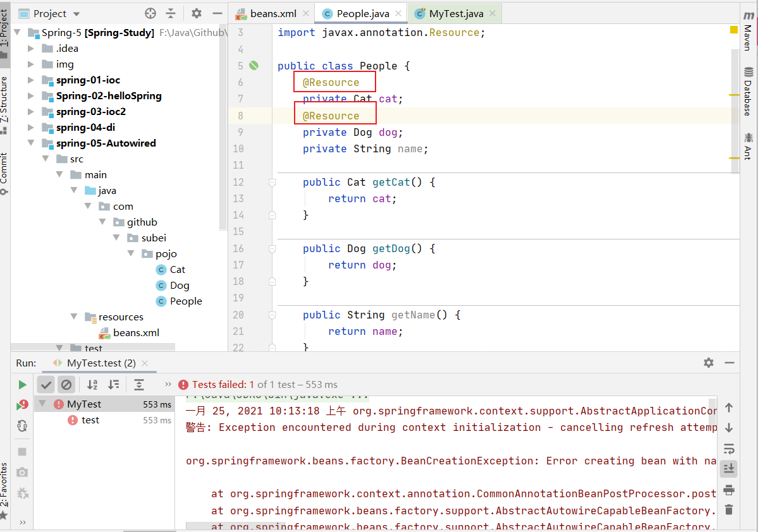Open Run panel settings gear

(709, 363)
